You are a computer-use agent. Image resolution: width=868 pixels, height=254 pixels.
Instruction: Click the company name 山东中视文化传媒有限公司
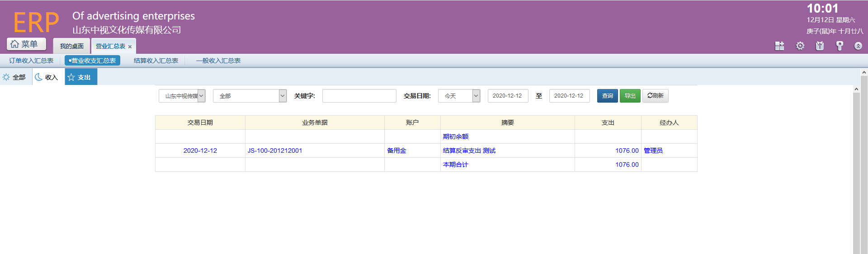(127, 30)
